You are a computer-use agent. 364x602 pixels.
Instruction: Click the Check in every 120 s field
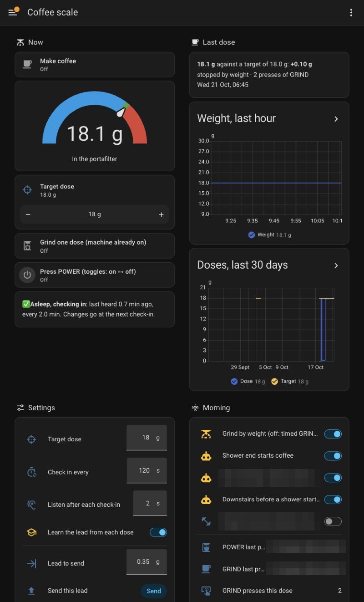(147, 470)
